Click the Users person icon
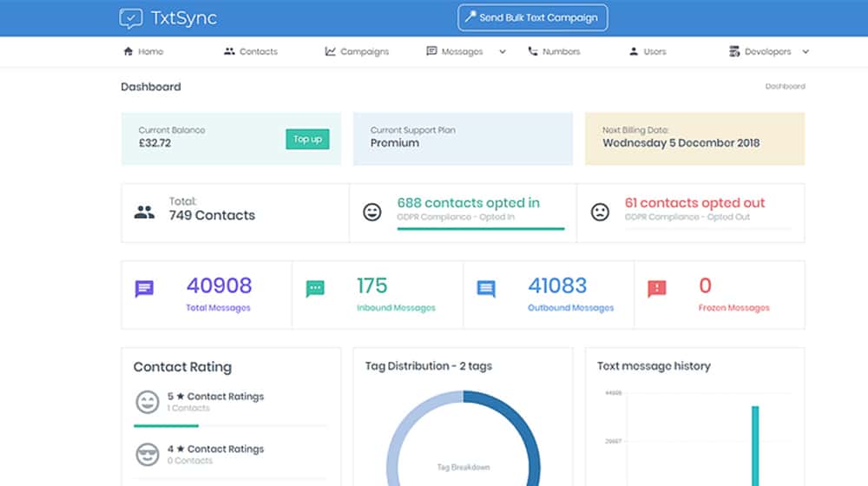Viewport: 868px width, 486px height. click(x=634, y=51)
